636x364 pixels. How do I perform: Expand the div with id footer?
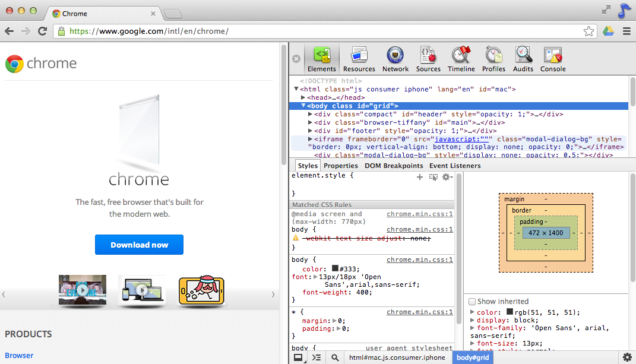click(x=311, y=131)
